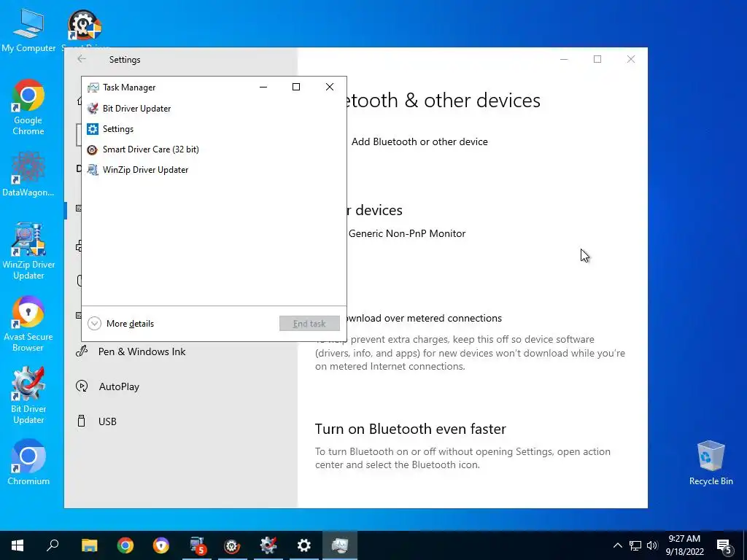747x560 pixels.
Task: Click Smart Driver Care process icon
Action: [93, 149]
